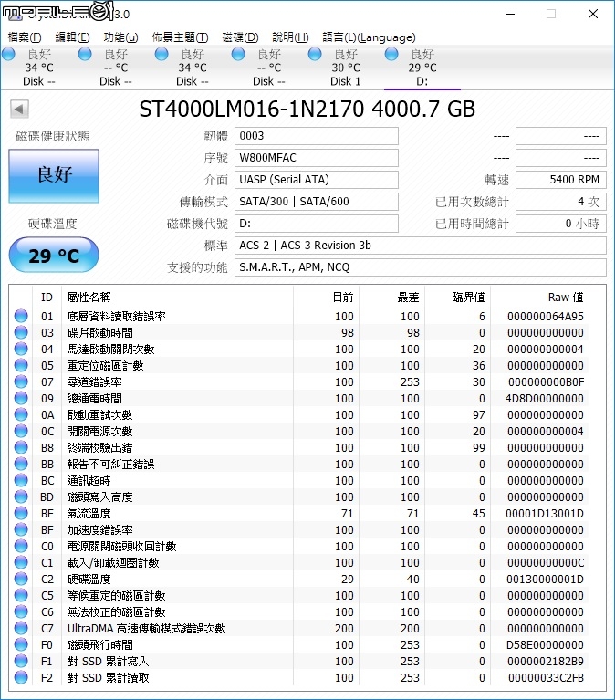615x700 pixels.
Task: Click the features field S.M.A.R.T., APM, NCQ
Action: click(x=421, y=267)
